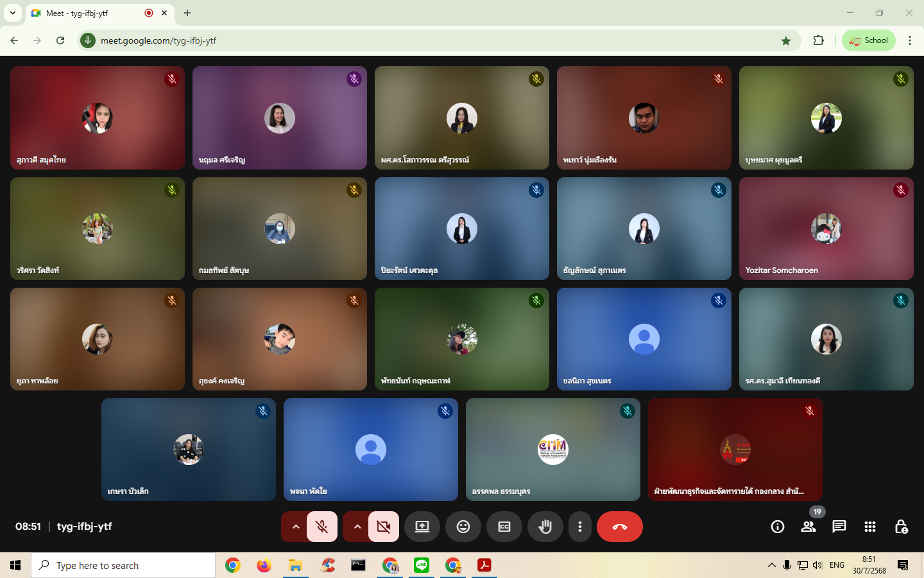Open LINE app from the taskbar
The height and width of the screenshot is (578, 924).
422,565
